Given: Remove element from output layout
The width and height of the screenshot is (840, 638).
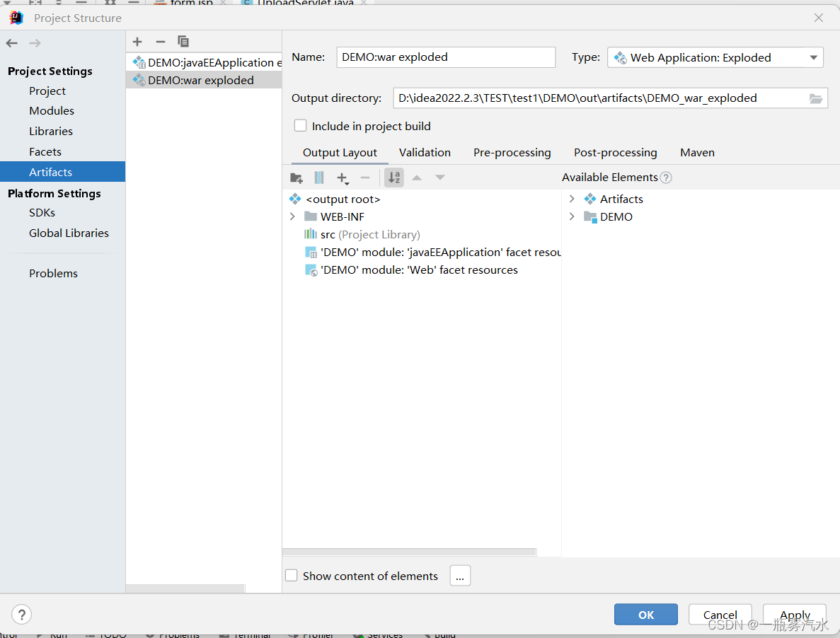Looking at the screenshot, I should pos(365,178).
